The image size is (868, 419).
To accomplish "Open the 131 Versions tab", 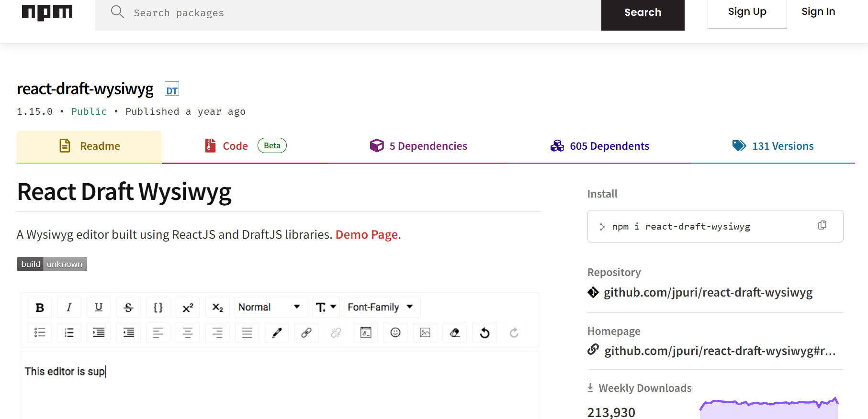I will (x=773, y=146).
